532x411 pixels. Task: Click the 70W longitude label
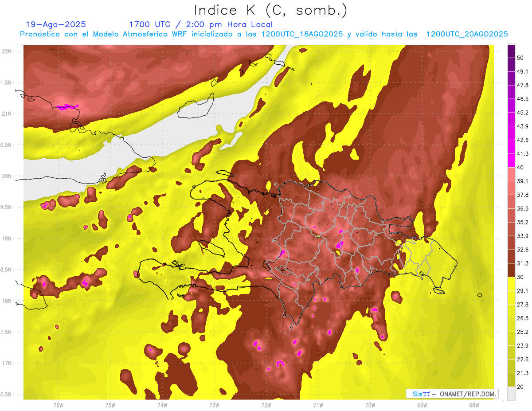pos(370,405)
